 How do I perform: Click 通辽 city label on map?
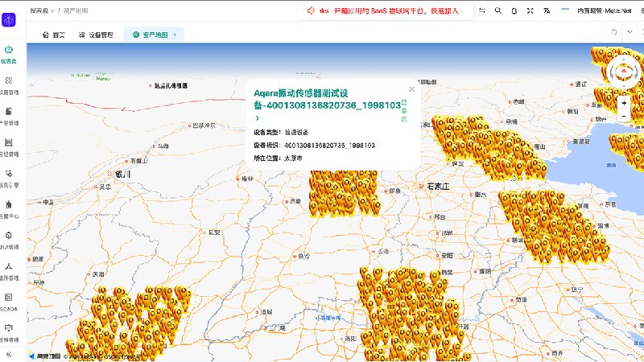[x=580, y=84]
